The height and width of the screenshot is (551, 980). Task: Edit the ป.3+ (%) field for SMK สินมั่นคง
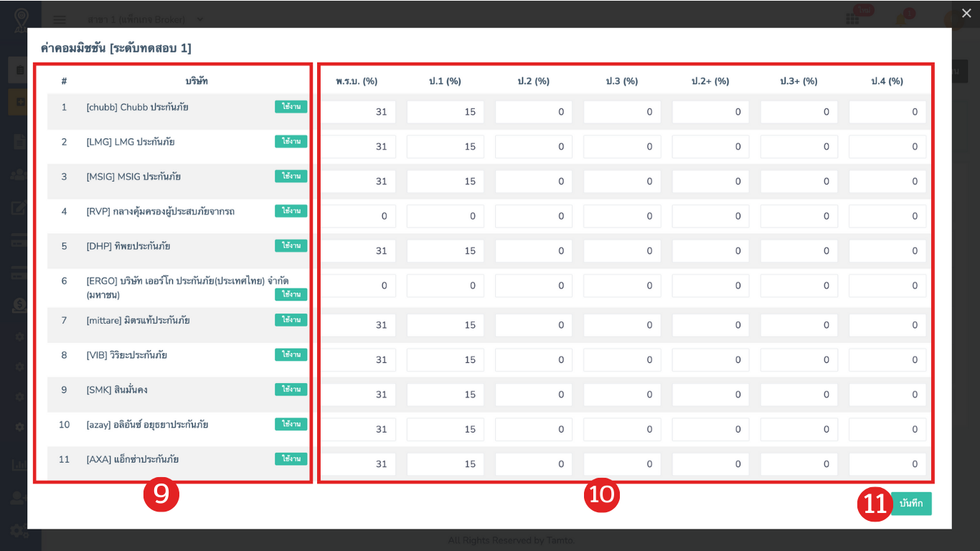tap(799, 395)
